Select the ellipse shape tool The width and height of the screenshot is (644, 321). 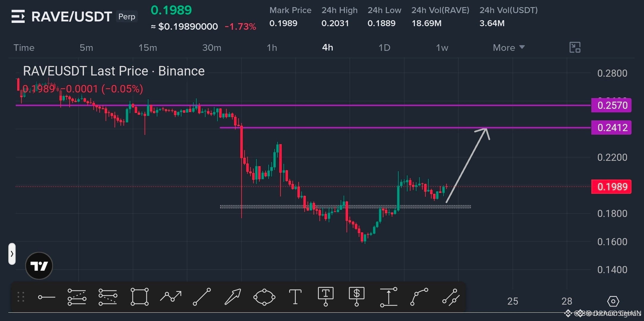click(264, 297)
